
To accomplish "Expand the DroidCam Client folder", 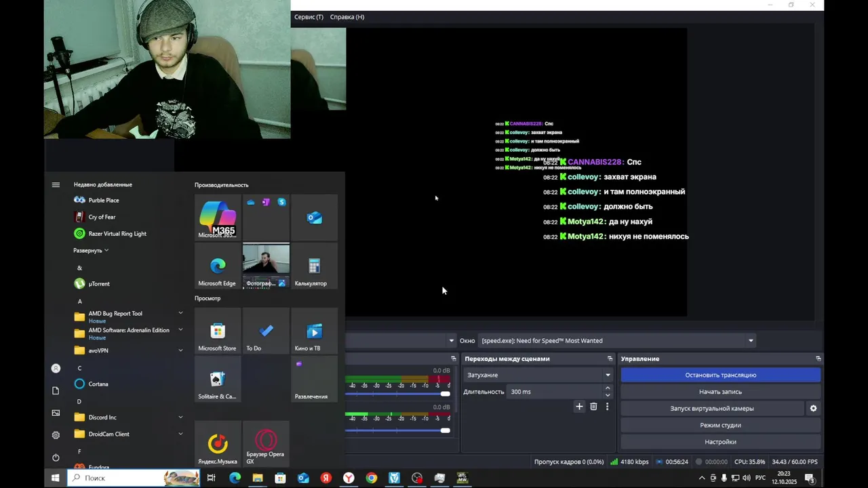I will pyautogui.click(x=180, y=434).
